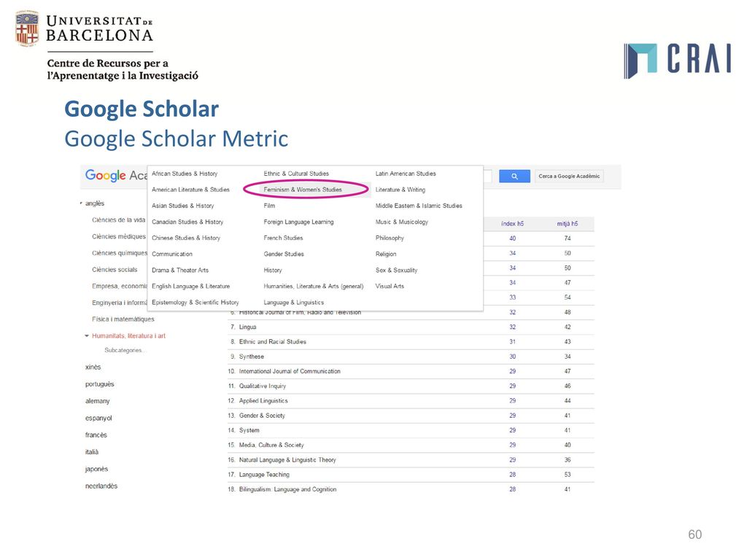Switch language to francès
The image size is (747, 560).
(96, 435)
